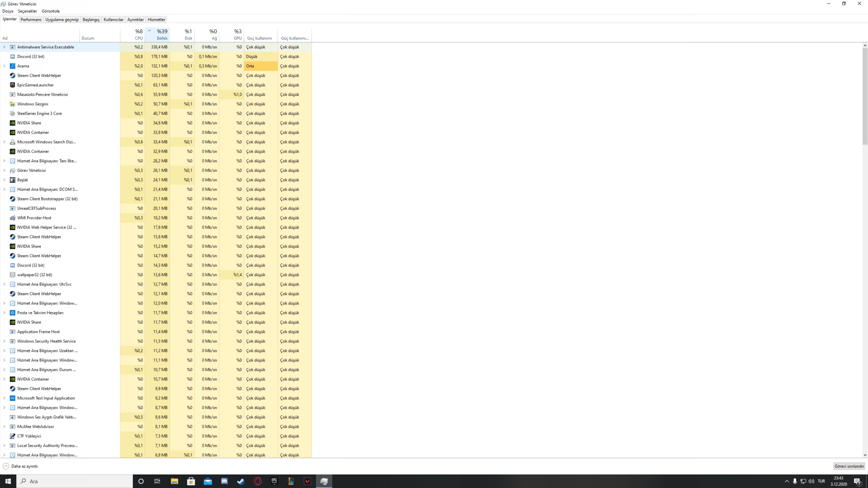This screenshot has height=488, width=868.
Task: Click the SteelSeries Engine 3 Core icon
Action: pyautogui.click(x=12, y=113)
